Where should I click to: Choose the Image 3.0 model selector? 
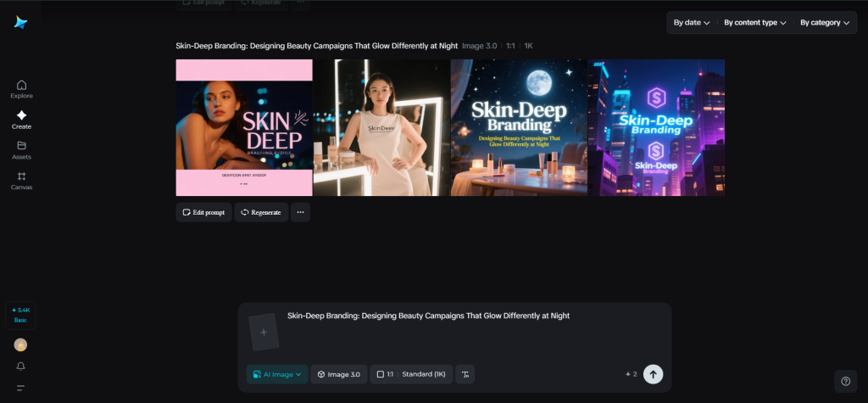tap(339, 374)
